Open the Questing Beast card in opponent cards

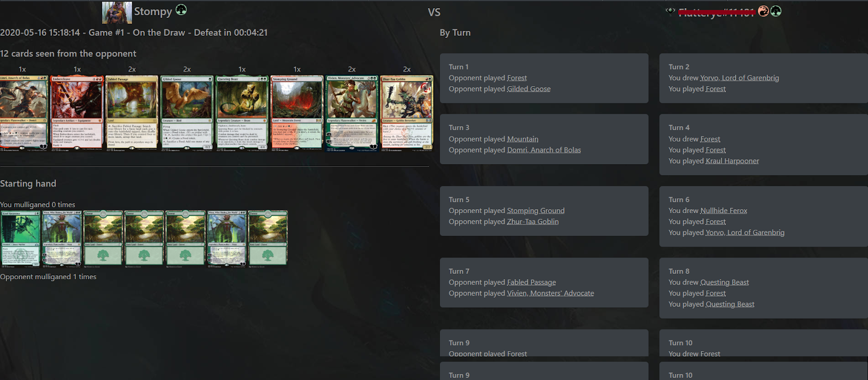pos(242,113)
